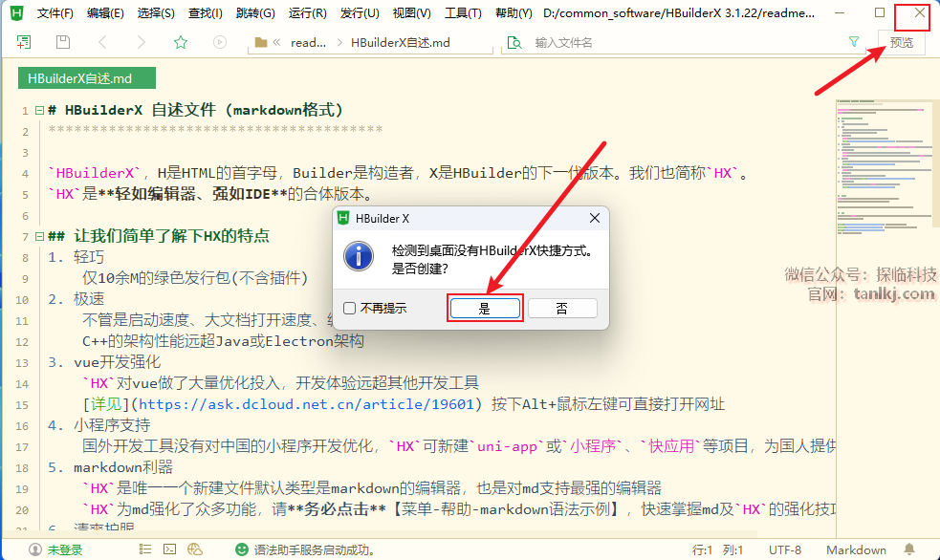Open the 帮助(Y) menu
This screenshot has height=560, width=940.
(514, 13)
